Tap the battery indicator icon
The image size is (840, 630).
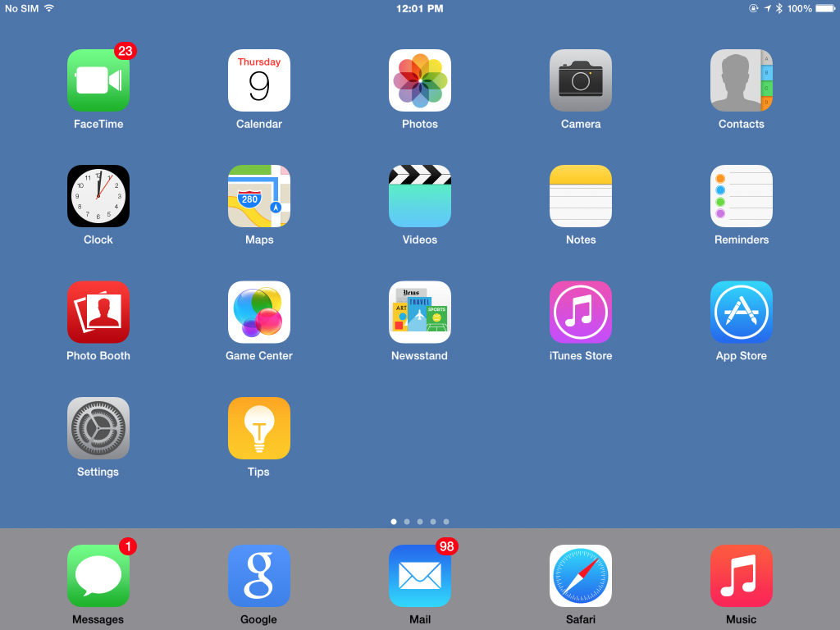[x=825, y=8]
